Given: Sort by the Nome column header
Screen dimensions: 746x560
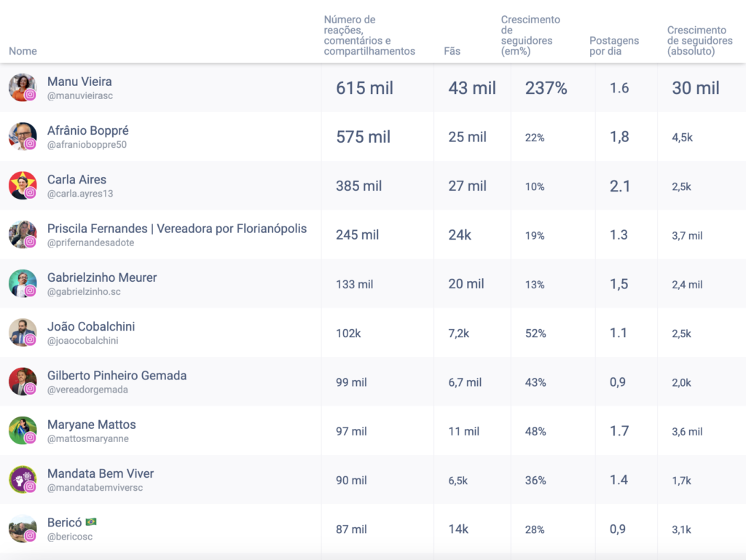Looking at the screenshot, I should coord(23,51).
